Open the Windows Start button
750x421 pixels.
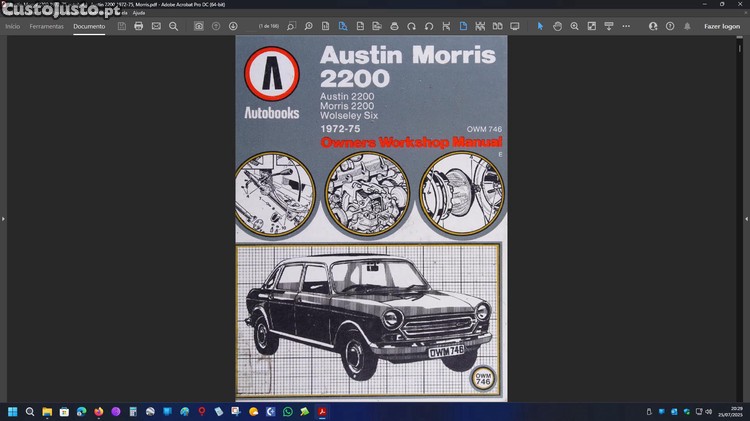pyautogui.click(x=13, y=411)
